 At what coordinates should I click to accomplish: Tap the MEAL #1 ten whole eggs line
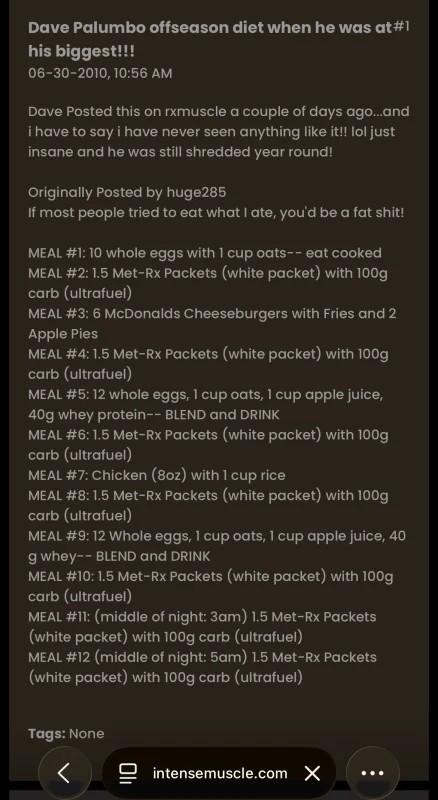[205, 253]
